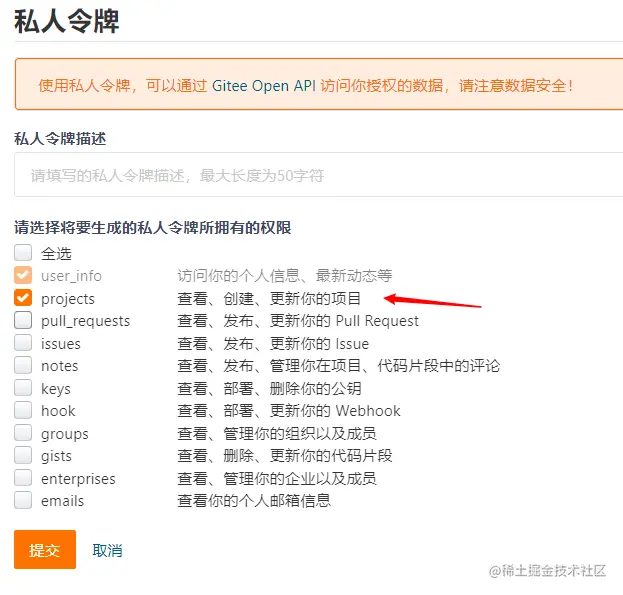623x595 pixels.
Task: Click the projects label
Action: [x=68, y=299]
